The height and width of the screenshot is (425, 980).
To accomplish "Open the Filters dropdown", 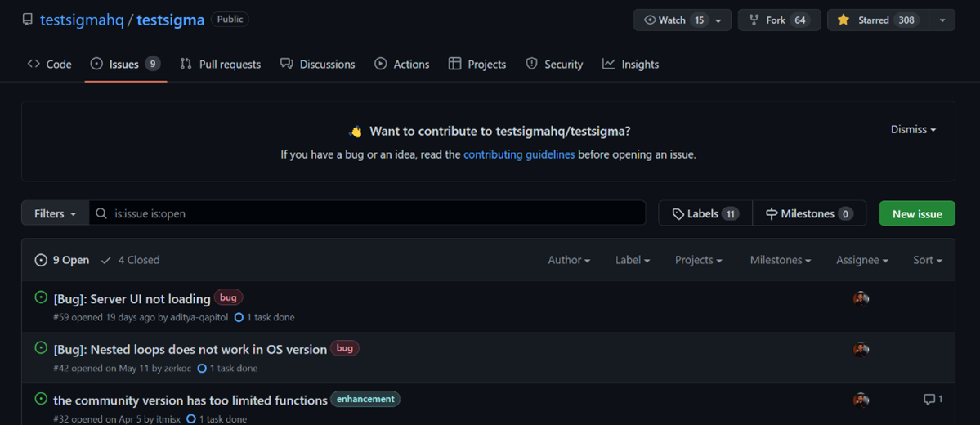I will (55, 213).
